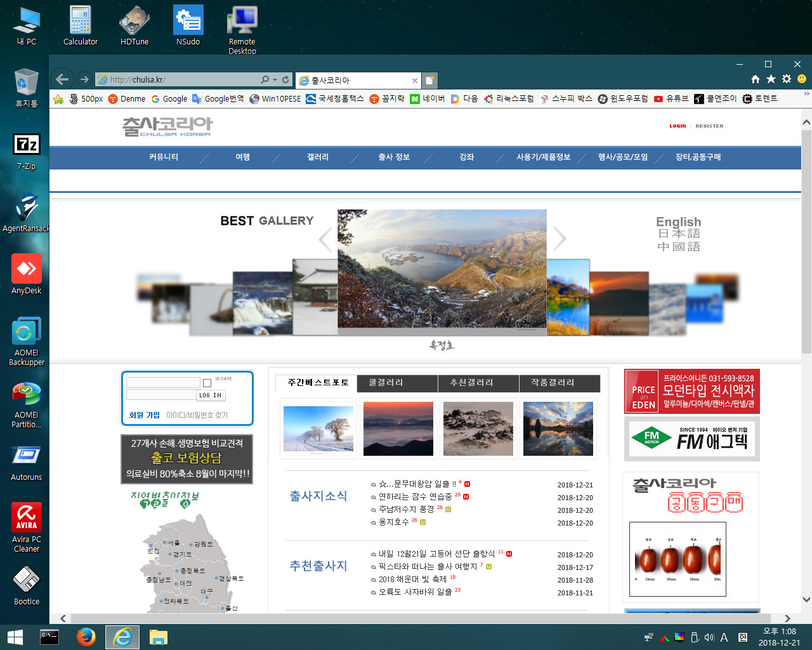Open browser Tools gear icon

[787, 79]
